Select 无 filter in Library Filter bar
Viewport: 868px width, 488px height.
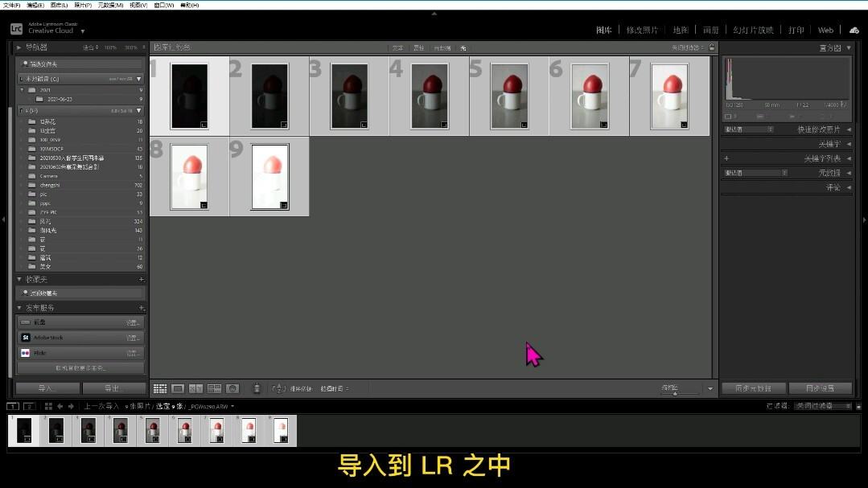(463, 48)
